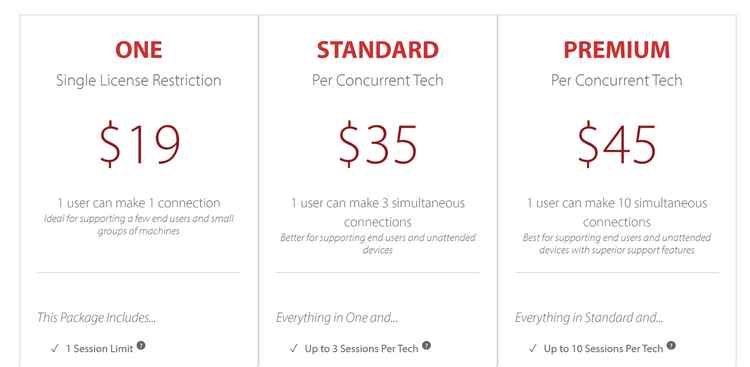
Task: Click the Up to 10 Sessions Per Tech text
Action: 604,349
